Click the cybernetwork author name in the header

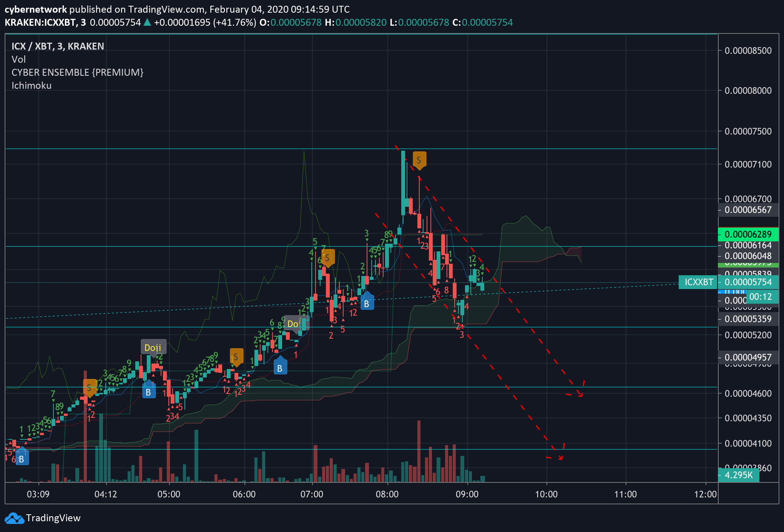[36, 10]
